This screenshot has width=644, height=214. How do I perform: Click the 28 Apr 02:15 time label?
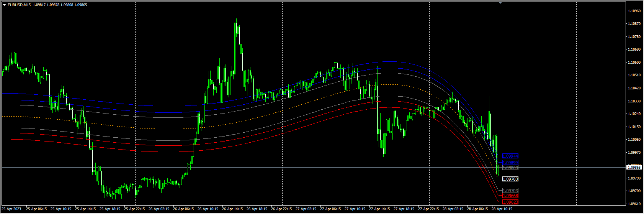[x=453, y=209]
